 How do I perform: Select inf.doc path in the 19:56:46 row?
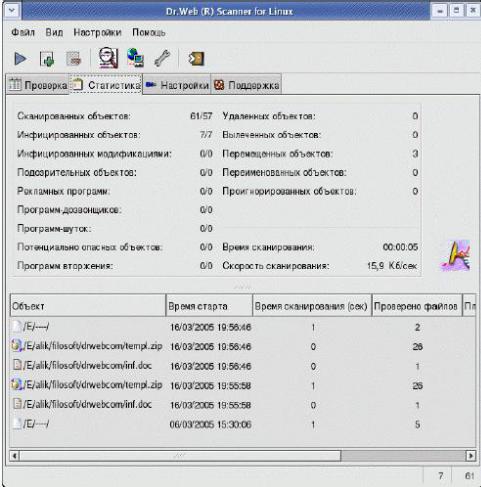[x=87, y=365]
